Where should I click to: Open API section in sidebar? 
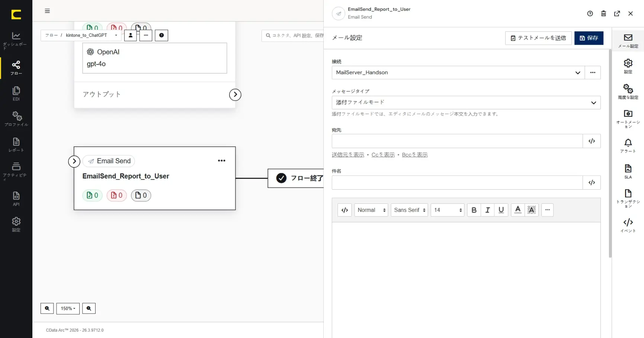16,199
